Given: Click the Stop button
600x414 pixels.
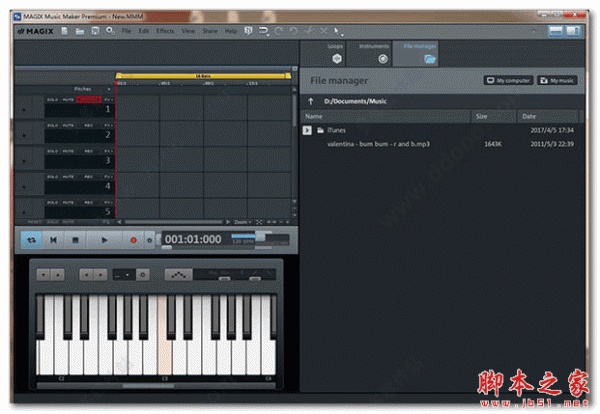Looking at the screenshot, I should [75, 240].
